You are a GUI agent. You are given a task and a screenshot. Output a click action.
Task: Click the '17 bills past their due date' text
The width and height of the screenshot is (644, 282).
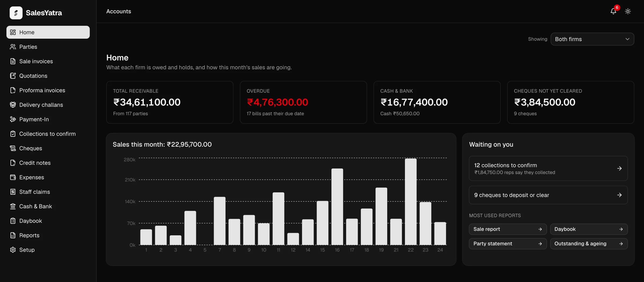coord(275,114)
